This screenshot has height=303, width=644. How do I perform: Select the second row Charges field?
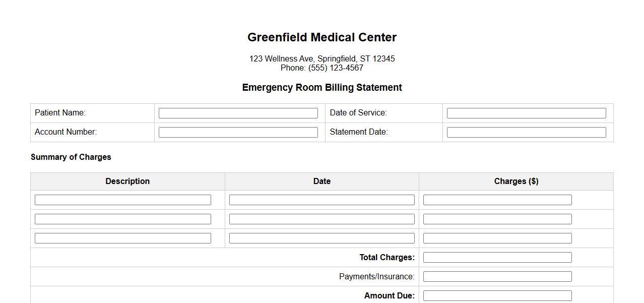(497, 219)
